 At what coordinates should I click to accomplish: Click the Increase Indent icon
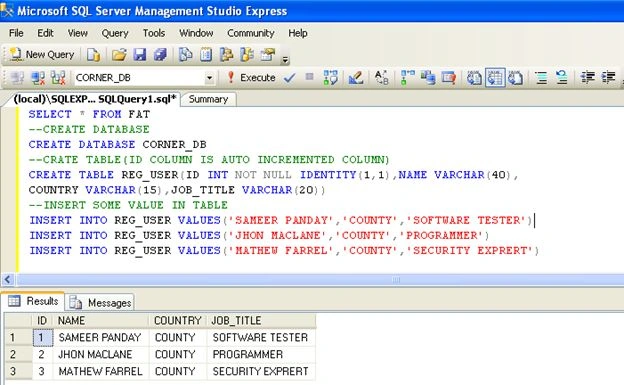[x=608, y=78]
